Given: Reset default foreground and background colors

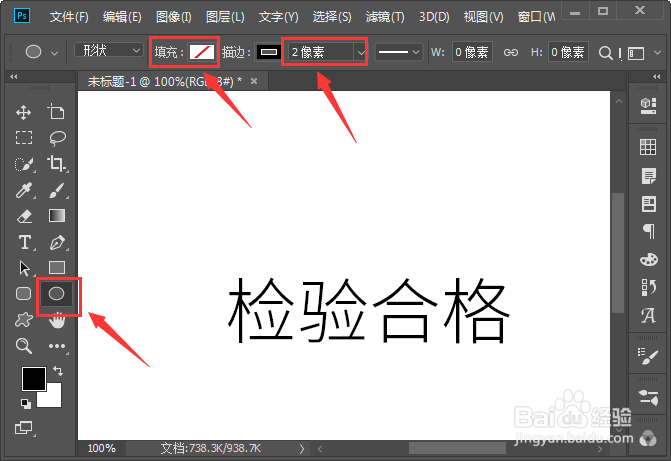Looking at the screenshot, I should [x=26, y=403].
